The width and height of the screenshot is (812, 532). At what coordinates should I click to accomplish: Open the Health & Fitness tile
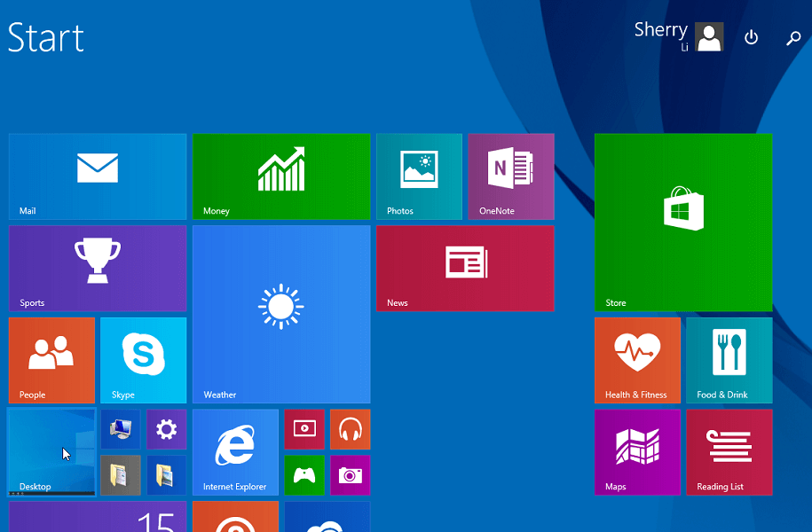coord(637,360)
